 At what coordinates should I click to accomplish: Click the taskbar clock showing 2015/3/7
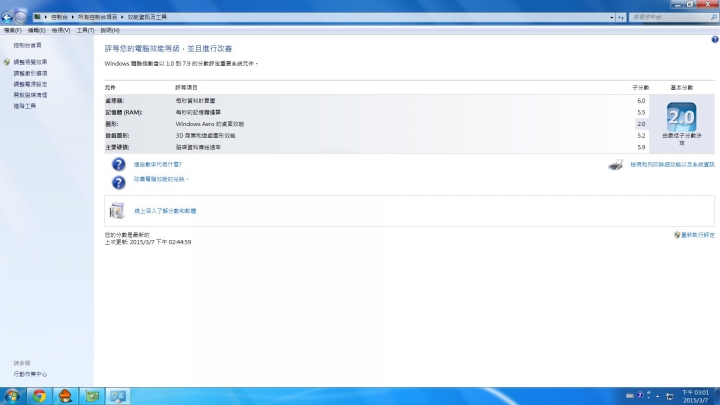click(x=695, y=396)
